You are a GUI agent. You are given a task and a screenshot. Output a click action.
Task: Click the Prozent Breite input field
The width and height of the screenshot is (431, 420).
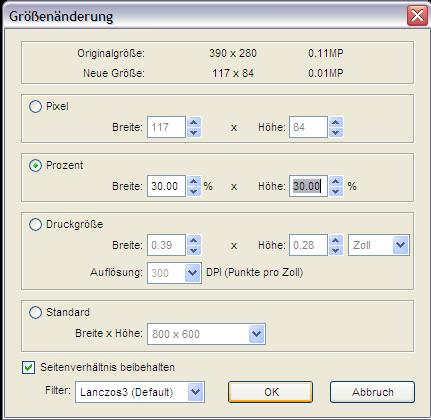tap(166, 186)
